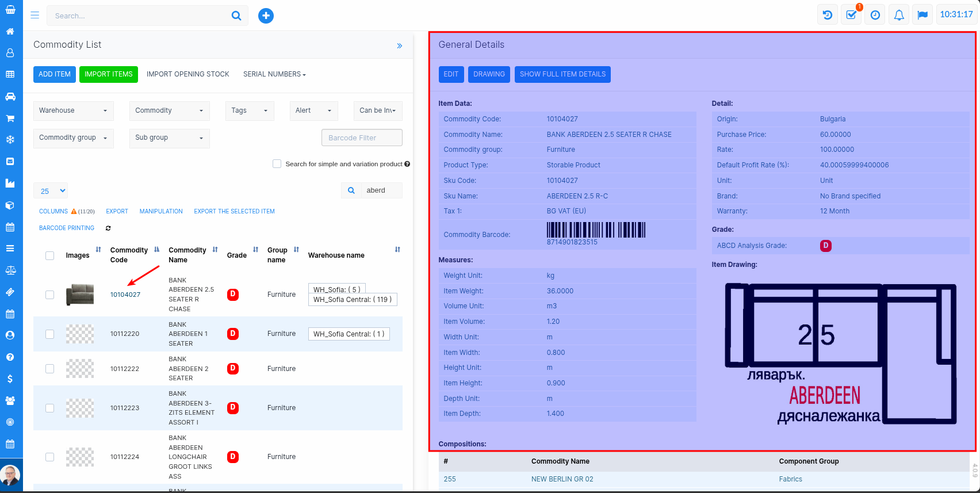
Task: Open the page size dropdown showing 25
Action: [x=51, y=191]
